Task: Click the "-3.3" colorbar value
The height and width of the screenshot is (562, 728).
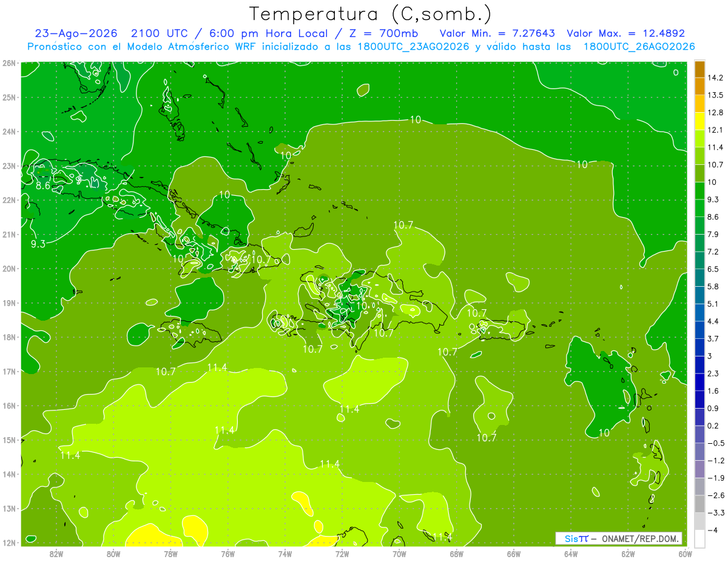Action: click(x=715, y=512)
